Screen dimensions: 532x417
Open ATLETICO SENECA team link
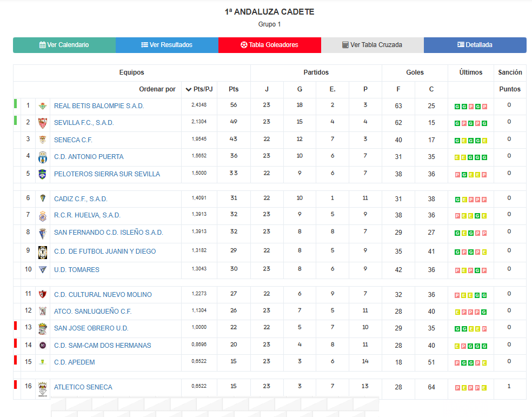click(83, 387)
